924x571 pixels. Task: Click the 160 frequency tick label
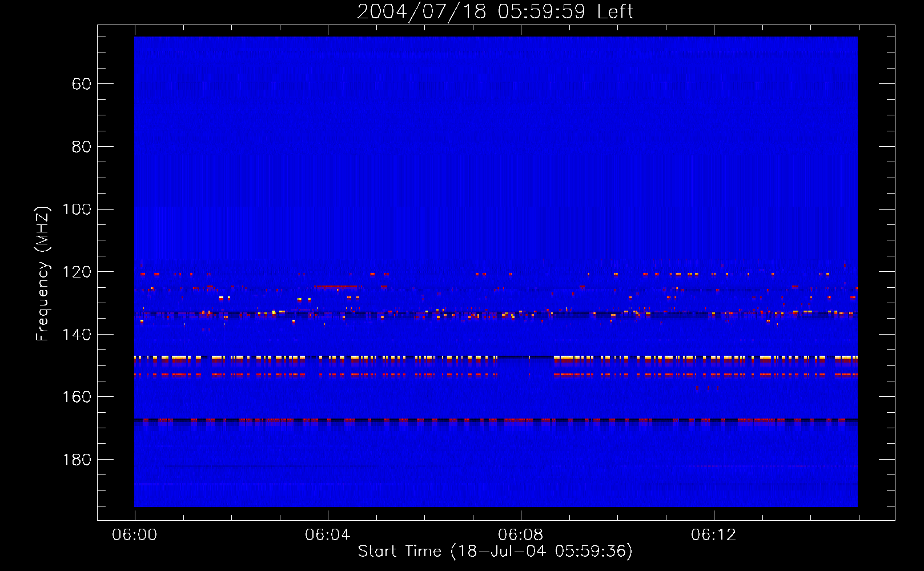click(x=77, y=397)
